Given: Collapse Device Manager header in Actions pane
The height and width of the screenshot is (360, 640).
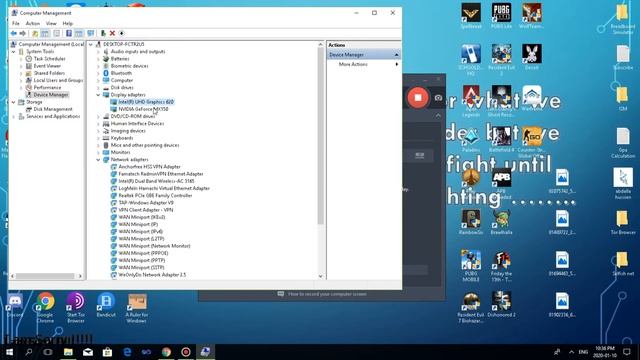Looking at the screenshot, I should (396, 55).
